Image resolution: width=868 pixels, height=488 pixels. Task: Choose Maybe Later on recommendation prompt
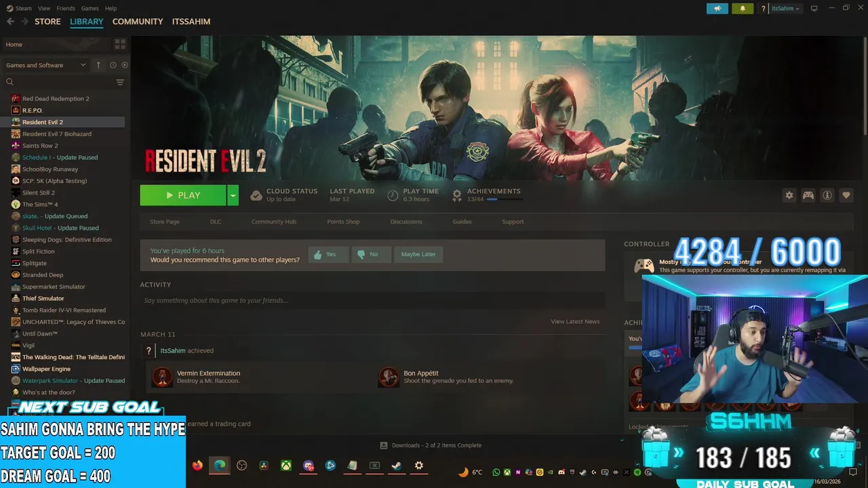coord(418,254)
